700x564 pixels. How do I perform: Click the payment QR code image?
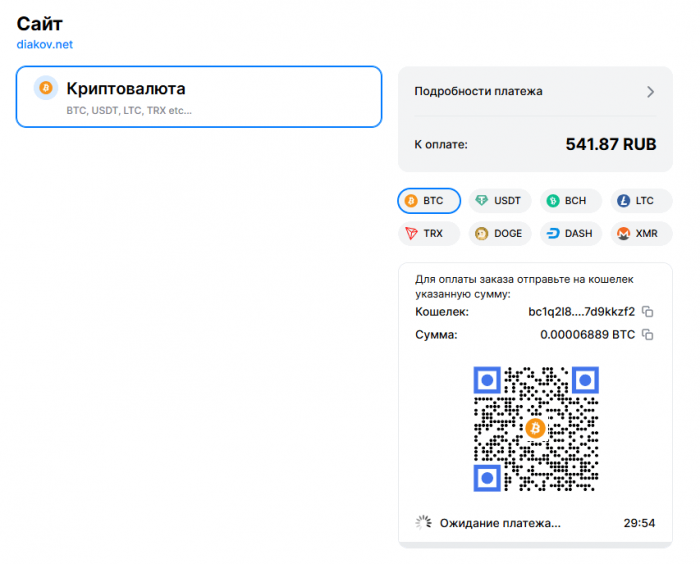[535, 429]
